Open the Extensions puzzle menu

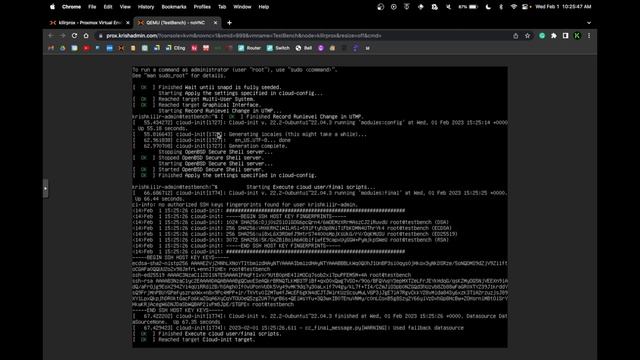[x=554, y=36]
